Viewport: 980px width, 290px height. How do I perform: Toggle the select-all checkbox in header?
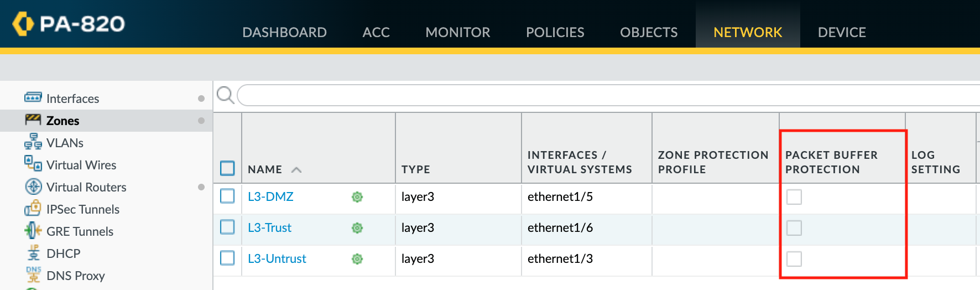pos(227,168)
